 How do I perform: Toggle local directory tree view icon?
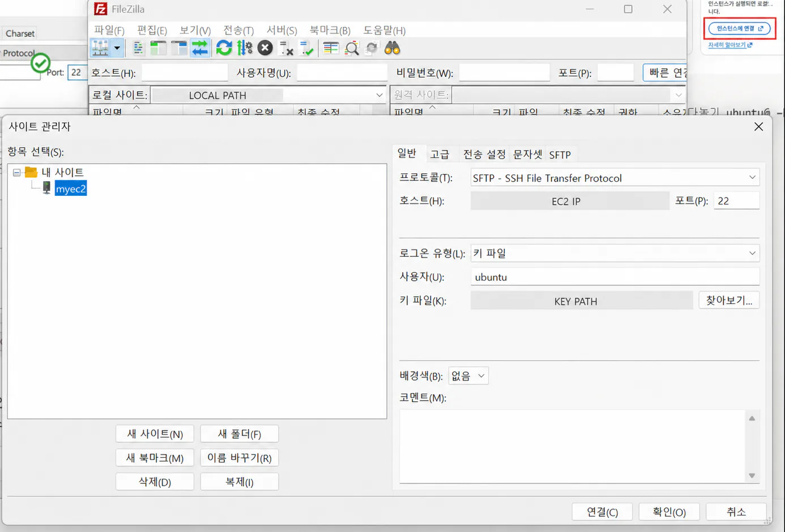pyautogui.click(x=159, y=48)
